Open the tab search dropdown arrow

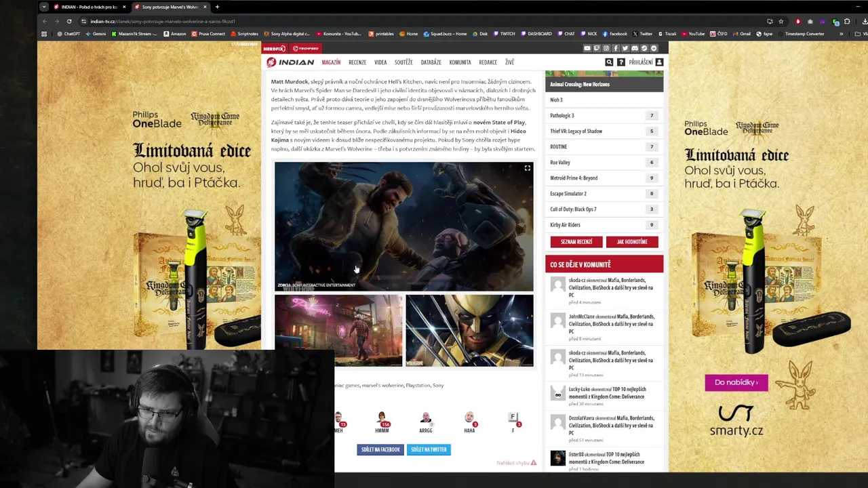pyautogui.click(x=44, y=7)
